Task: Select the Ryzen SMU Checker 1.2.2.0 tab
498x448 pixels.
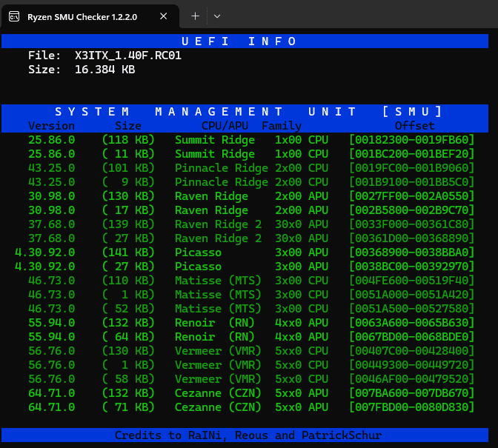Action: tap(90, 16)
